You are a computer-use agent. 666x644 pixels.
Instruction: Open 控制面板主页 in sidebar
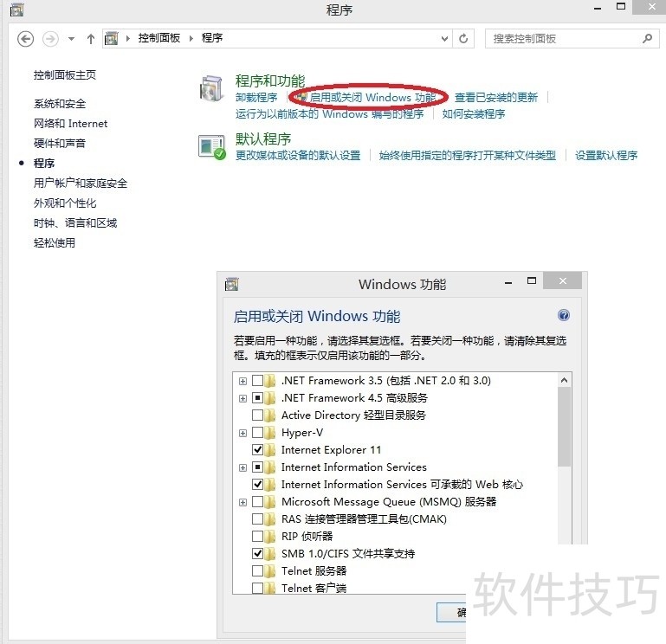point(65,75)
